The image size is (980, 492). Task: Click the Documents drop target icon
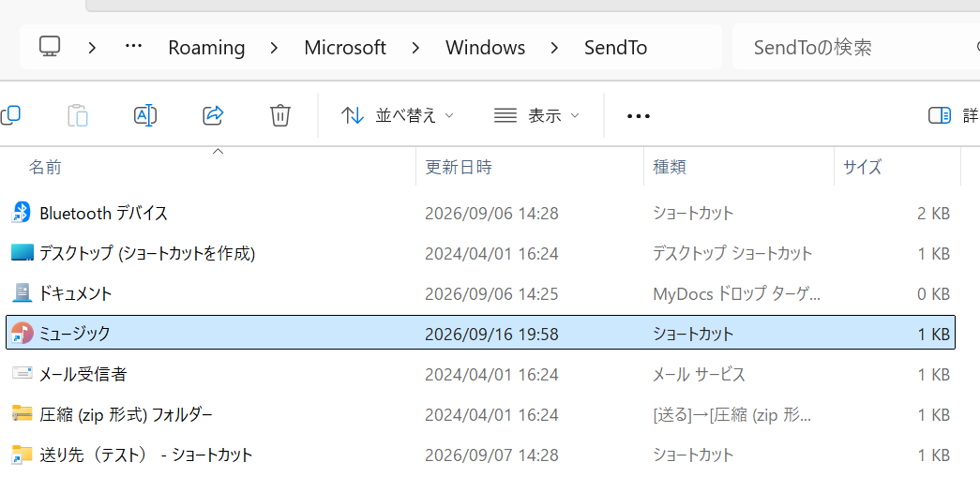pos(22,292)
